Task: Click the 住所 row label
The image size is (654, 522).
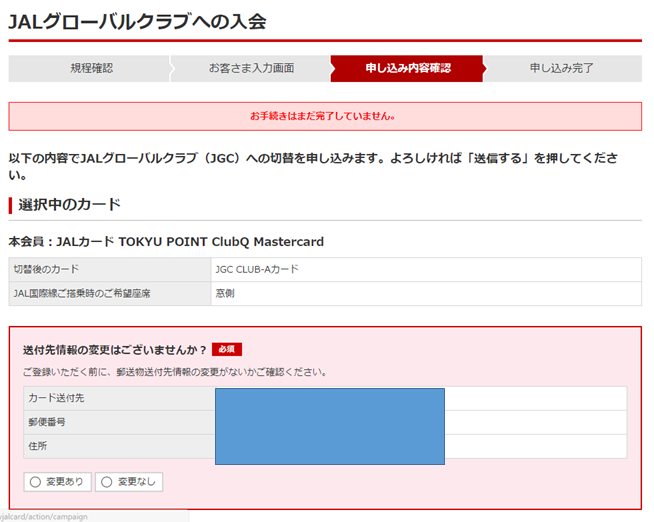Action: pyautogui.click(x=38, y=446)
